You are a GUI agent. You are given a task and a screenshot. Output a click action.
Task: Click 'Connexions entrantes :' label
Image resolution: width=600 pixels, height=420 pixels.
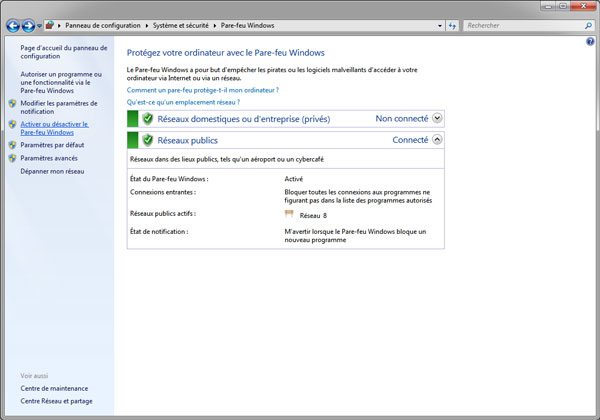(163, 192)
